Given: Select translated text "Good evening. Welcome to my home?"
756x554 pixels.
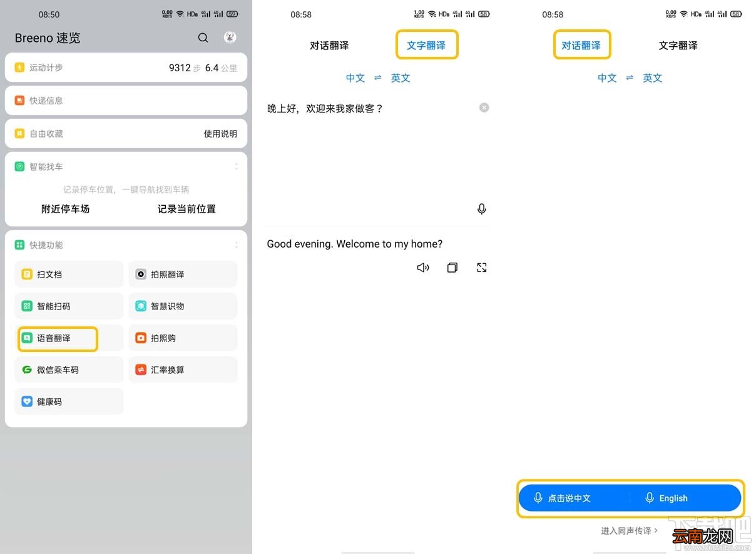Looking at the screenshot, I should click(x=355, y=244).
